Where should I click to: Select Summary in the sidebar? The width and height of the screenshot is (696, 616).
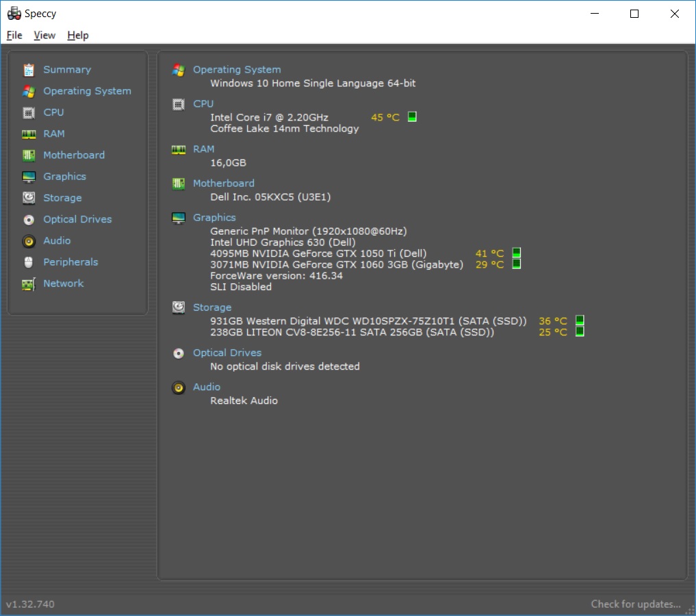(x=67, y=70)
